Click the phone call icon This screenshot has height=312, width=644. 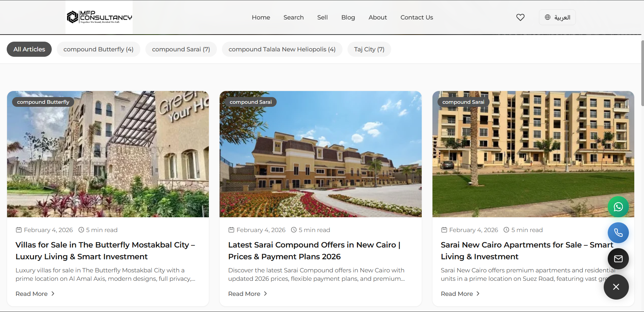click(618, 232)
